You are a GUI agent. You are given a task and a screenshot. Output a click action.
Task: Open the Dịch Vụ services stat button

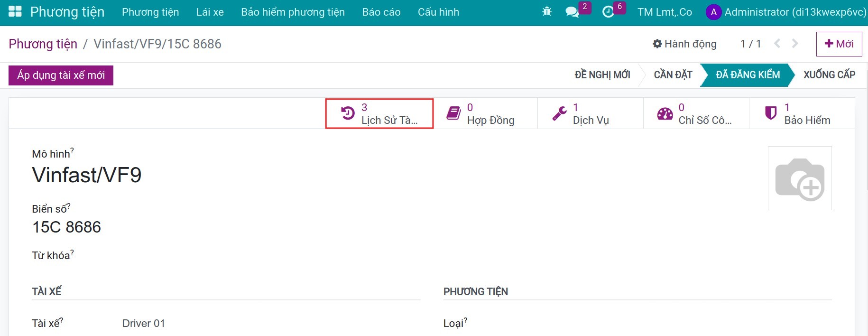[x=591, y=113]
